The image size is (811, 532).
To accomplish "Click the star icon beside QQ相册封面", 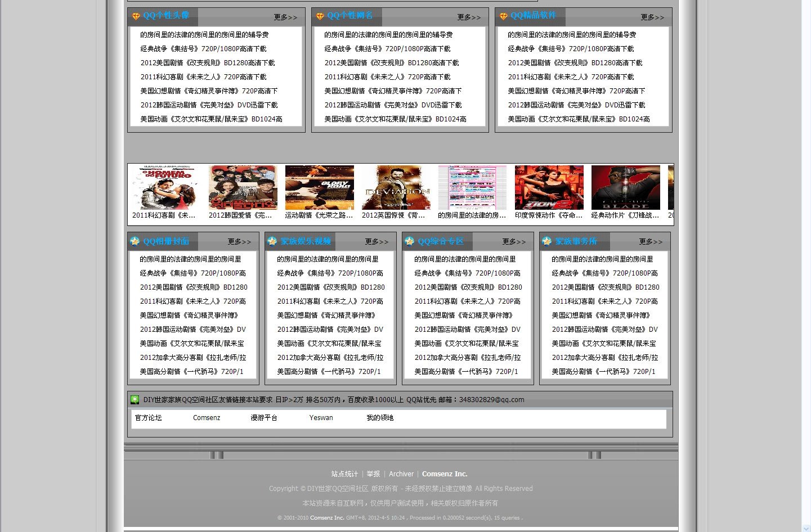I will (x=135, y=241).
